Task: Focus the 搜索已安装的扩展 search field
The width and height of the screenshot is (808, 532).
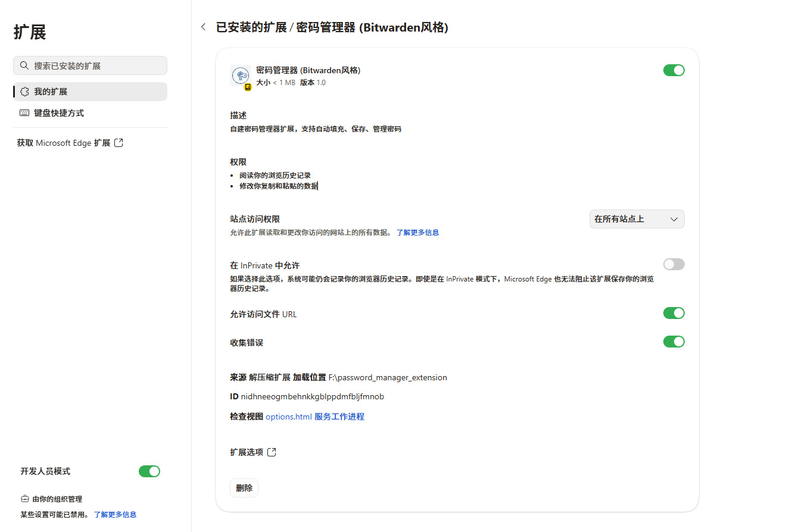Action: 90,65
